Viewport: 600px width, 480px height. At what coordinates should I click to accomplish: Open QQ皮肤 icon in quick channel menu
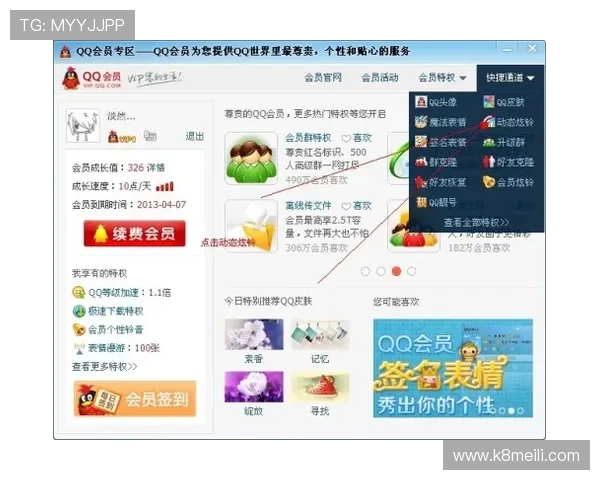coord(489,101)
